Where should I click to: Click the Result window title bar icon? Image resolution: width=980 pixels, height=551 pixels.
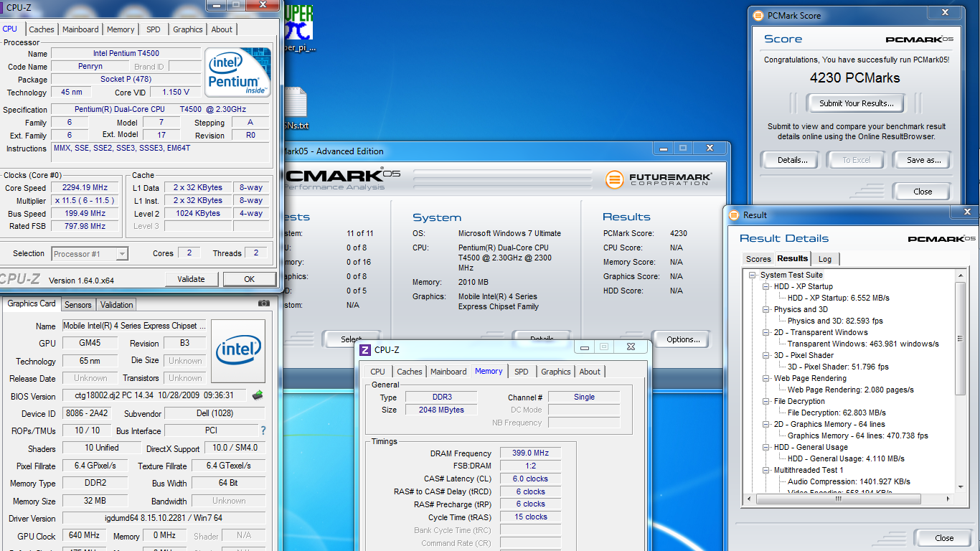tap(734, 215)
